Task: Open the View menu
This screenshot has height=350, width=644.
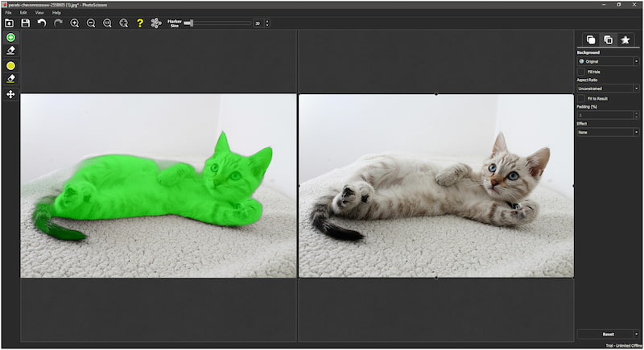Action: coord(39,13)
